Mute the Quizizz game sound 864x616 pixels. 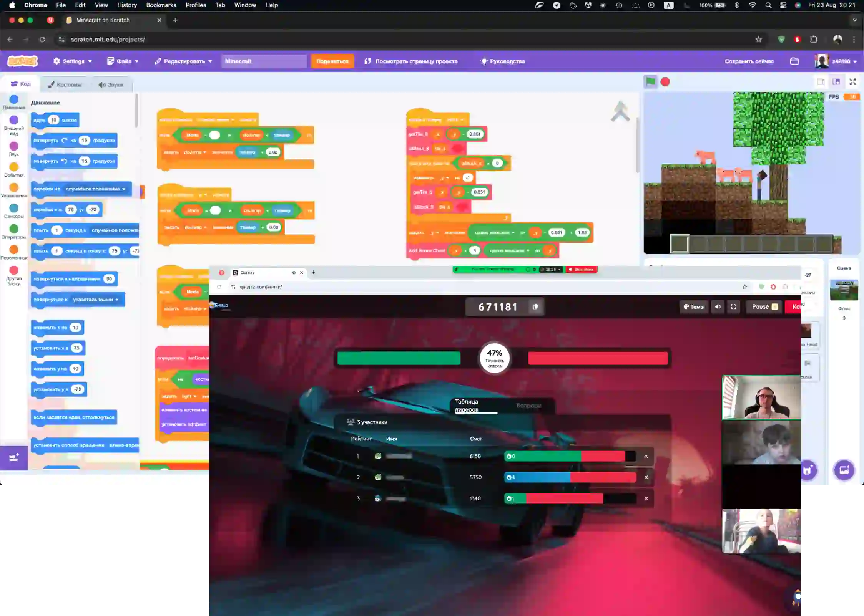tap(718, 306)
